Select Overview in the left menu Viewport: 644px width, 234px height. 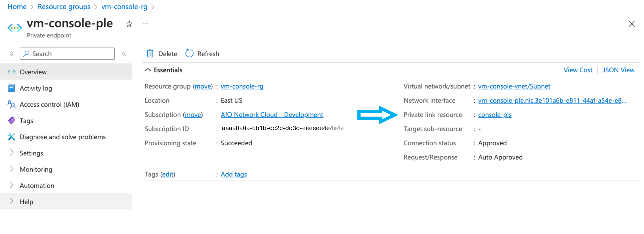[33, 72]
